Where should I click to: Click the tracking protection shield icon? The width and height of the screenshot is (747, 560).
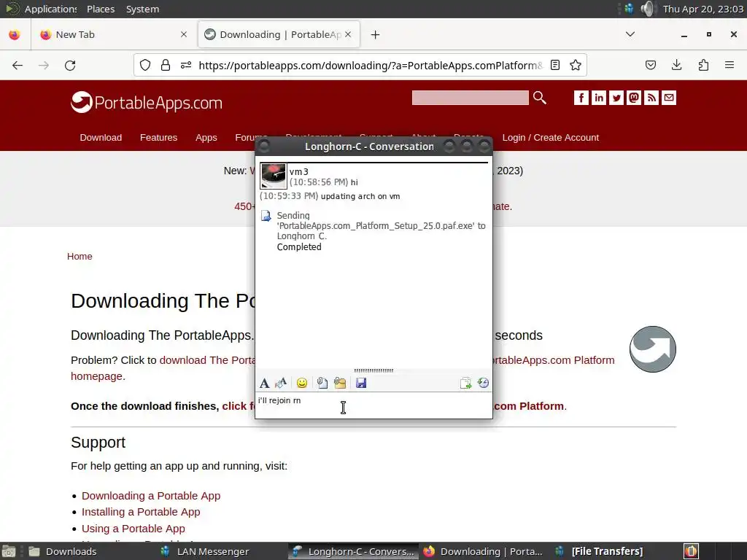point(145,65)
